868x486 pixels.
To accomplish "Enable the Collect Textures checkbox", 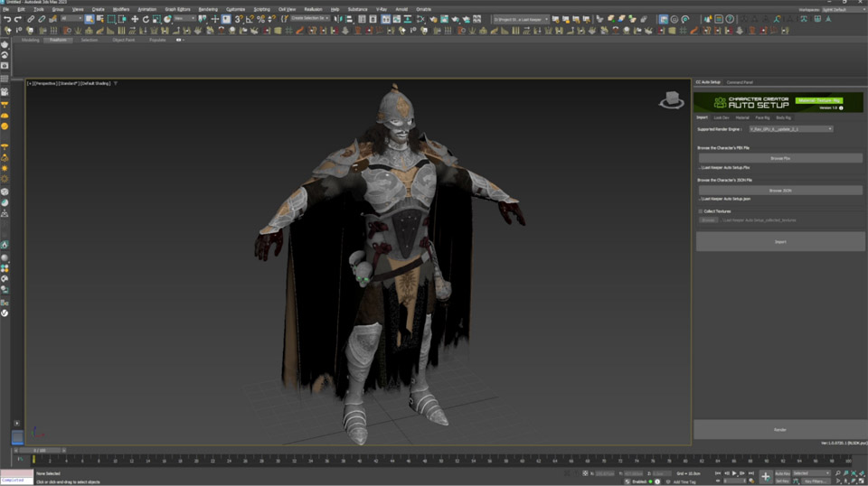I will point(700,211).
